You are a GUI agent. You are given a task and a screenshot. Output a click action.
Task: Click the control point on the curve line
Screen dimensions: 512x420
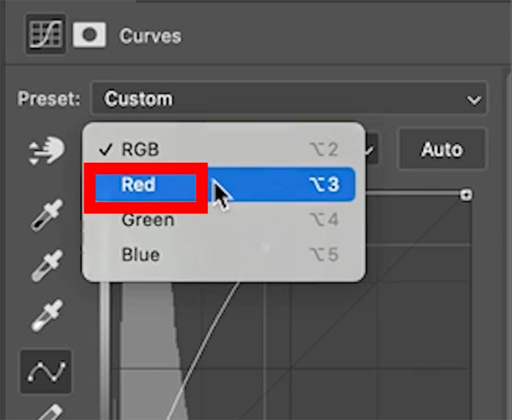(265, 247)
